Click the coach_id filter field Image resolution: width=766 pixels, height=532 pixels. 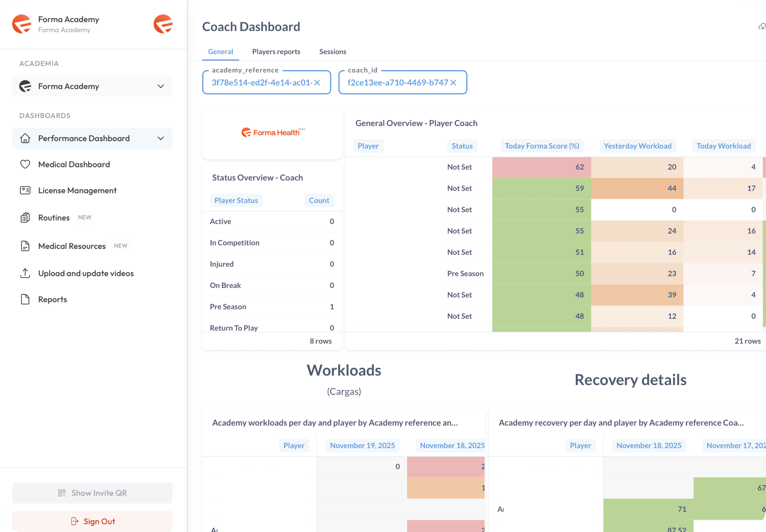click(402, 82)
